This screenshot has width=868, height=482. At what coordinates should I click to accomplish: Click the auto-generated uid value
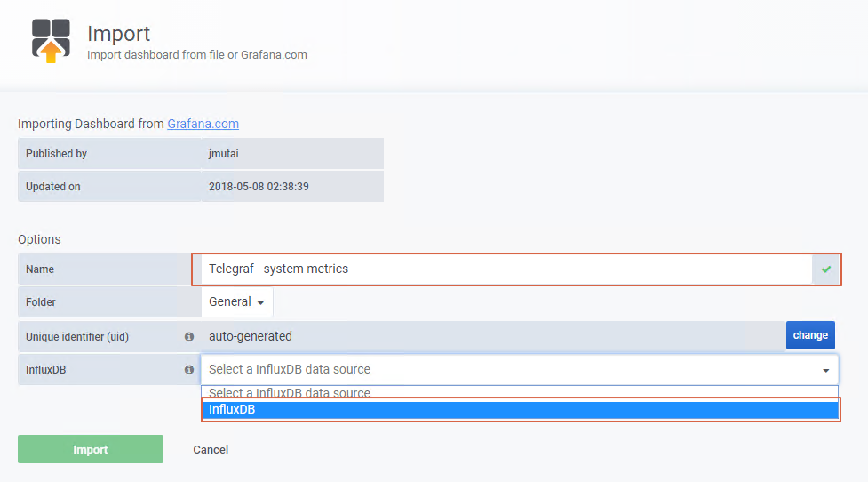coord(251,336)
